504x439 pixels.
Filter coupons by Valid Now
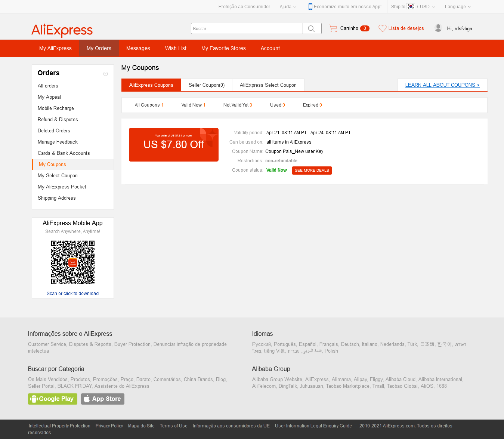(194, 105)
